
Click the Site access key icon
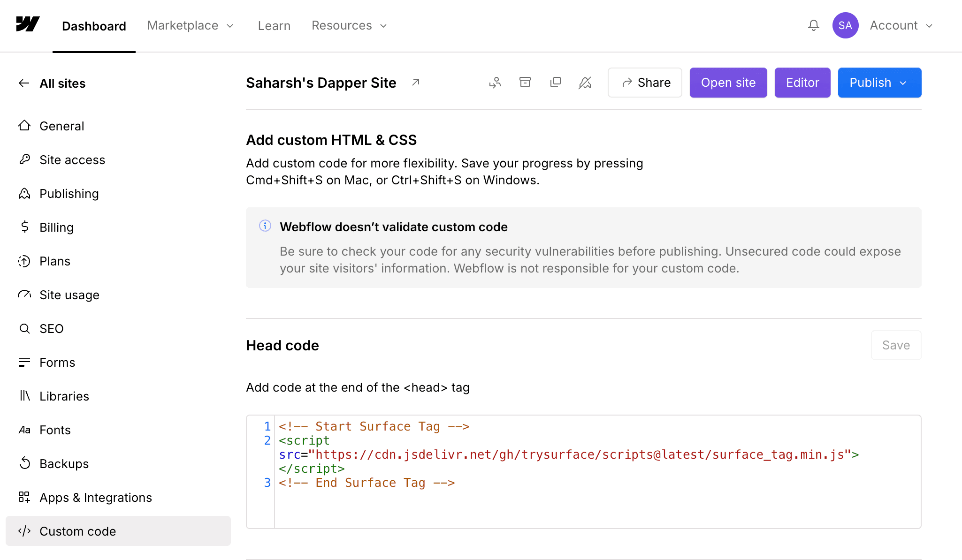click(x=24, y=159)
